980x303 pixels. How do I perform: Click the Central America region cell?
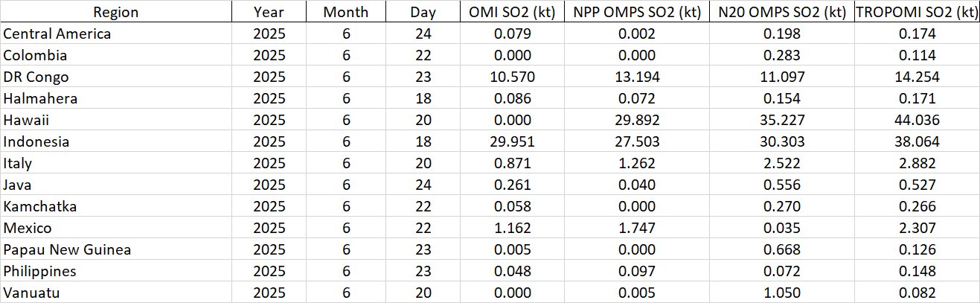[x=57, y=34]
